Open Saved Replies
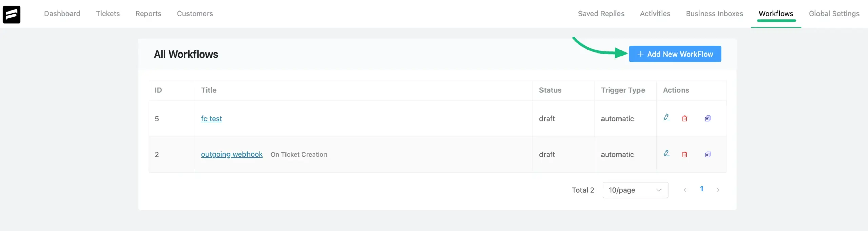 point(601,14)
